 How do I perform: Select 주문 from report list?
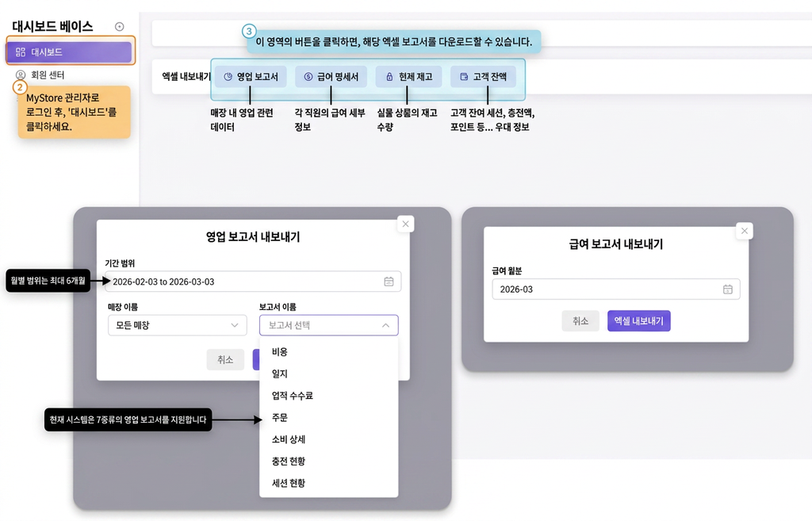pos(329,417)
